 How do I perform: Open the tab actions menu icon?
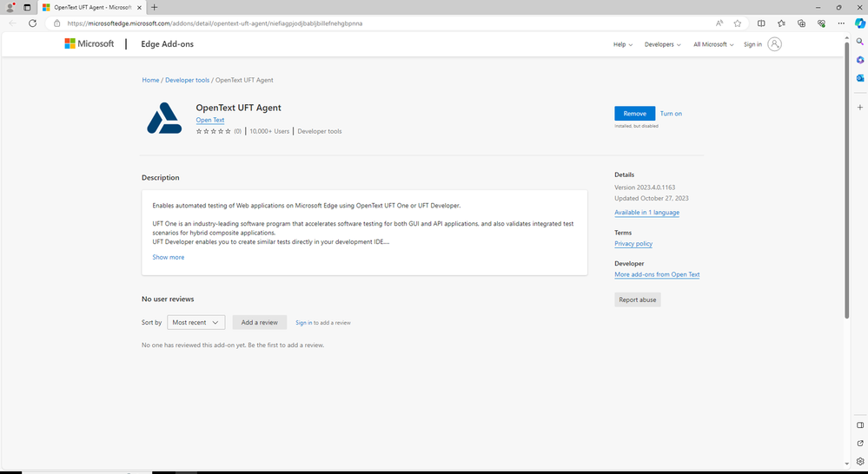coord(27,7)
